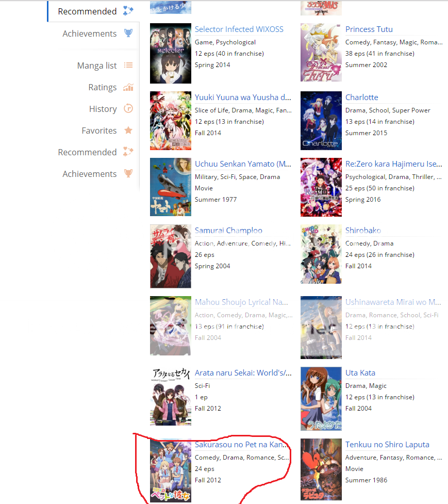Open the Samurai Champloo poster thumbnail
This screenshot has width=448, height=504.
point(171,256)
